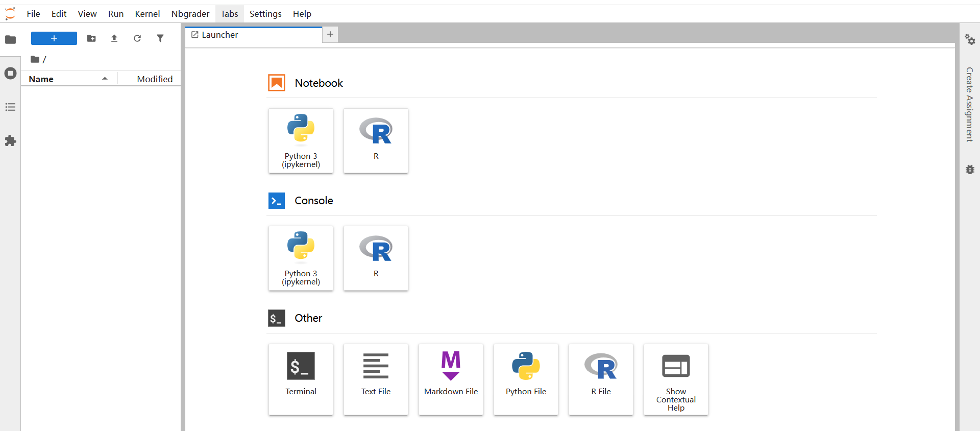
Task: Open the Kernel menu
Action: (x=147, y=14)
